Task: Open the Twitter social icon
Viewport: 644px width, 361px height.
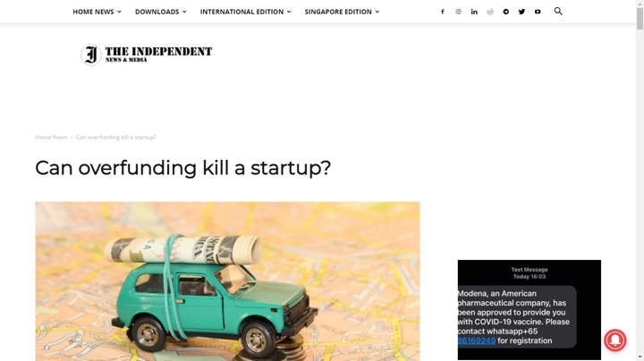Action: (521, 12)
